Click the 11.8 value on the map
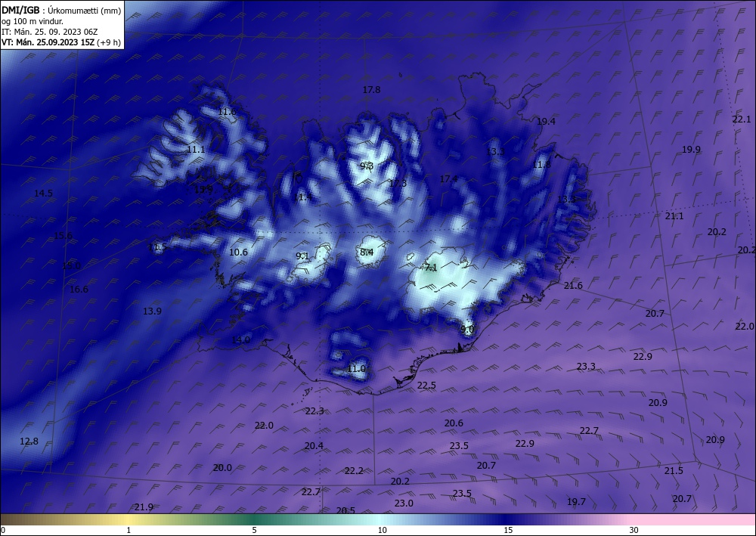The width and height of the screenshot is (756, 536). pos(541,165)
